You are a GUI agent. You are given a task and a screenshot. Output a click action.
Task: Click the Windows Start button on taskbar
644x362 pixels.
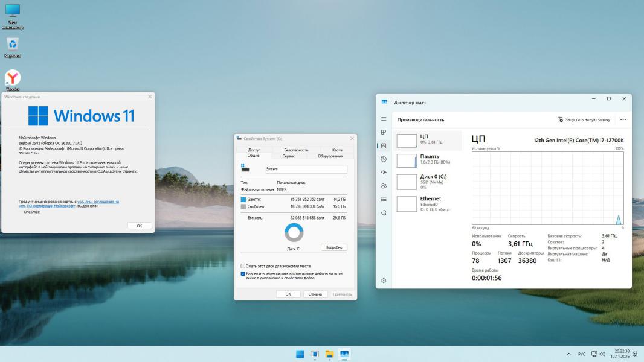[x=300, y=354]
